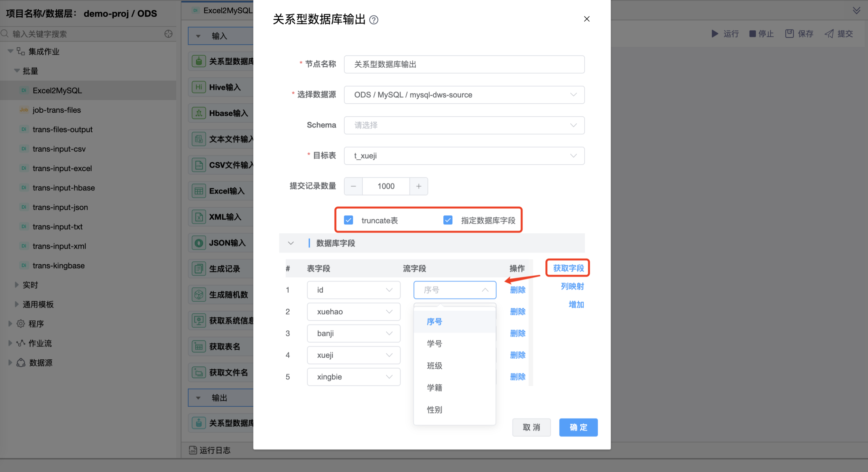Click the Excel输入 node icon
The image size is (868, 472).
pyautogui.click(x=199, y=191)
